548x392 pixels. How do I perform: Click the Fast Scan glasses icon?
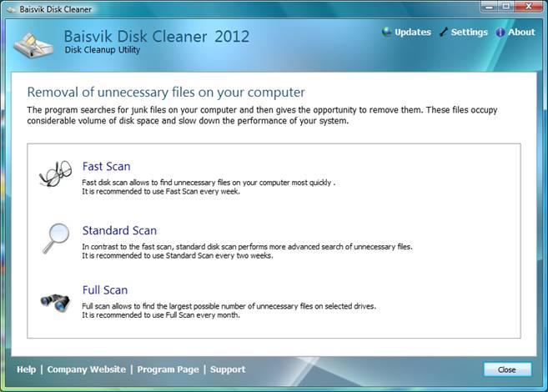click(56, 173)
